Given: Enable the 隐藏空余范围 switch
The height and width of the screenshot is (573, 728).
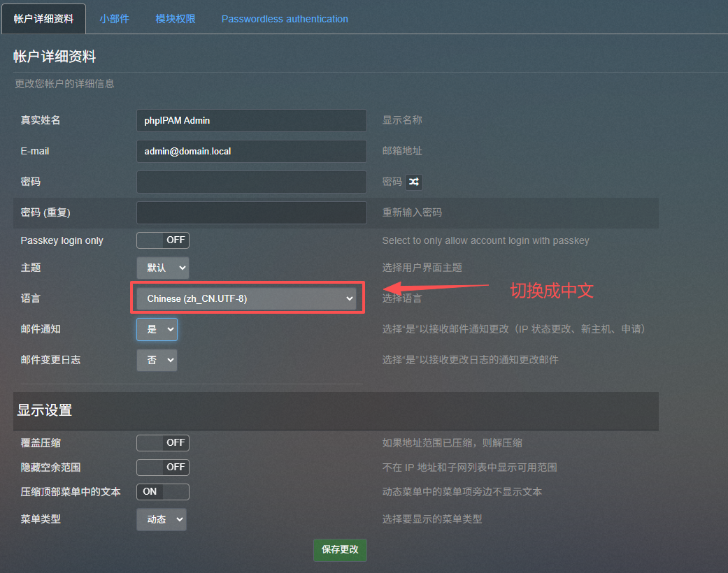Looking at the screenshot, I should (162, 467).
